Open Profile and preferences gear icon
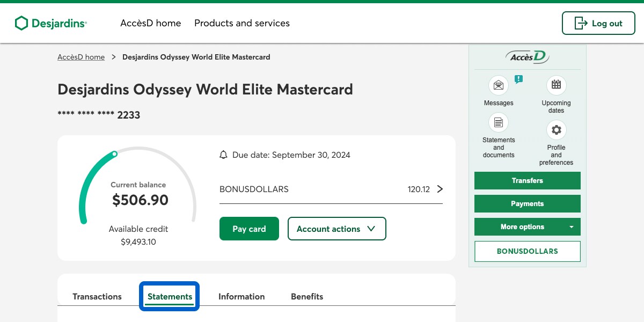 (x=556, y=130)
